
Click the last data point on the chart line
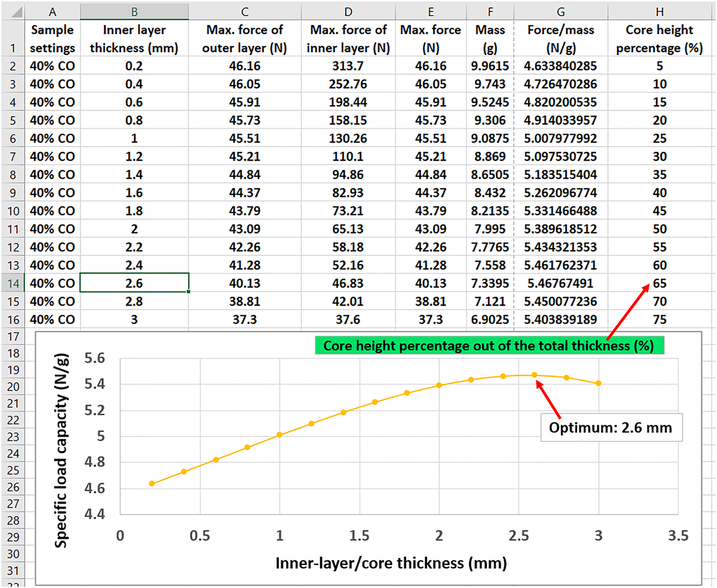tap(599, 383)
